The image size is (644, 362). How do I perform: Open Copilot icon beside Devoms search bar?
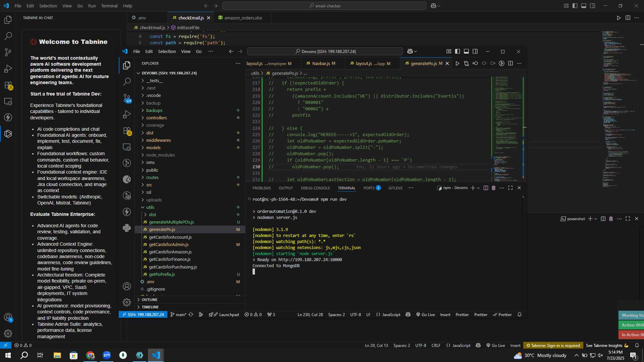click(410, 51)
